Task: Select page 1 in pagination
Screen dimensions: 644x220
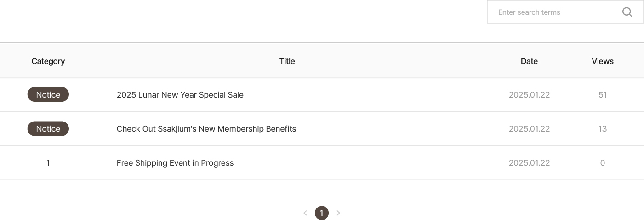Action: coord(322,213)
